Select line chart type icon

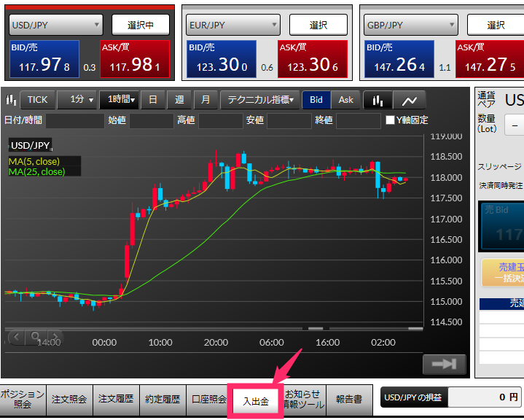[x=410, y=100]
